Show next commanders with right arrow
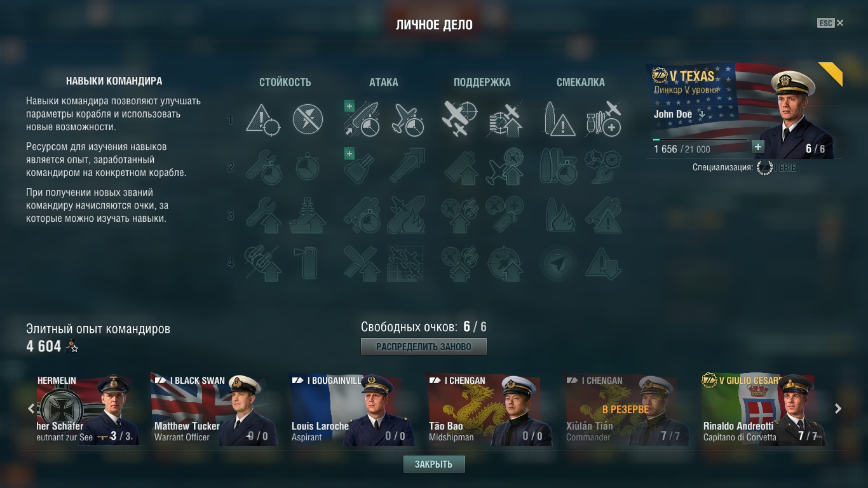The width and height of the screenshot is (868, 488). [x=837, y=409]
